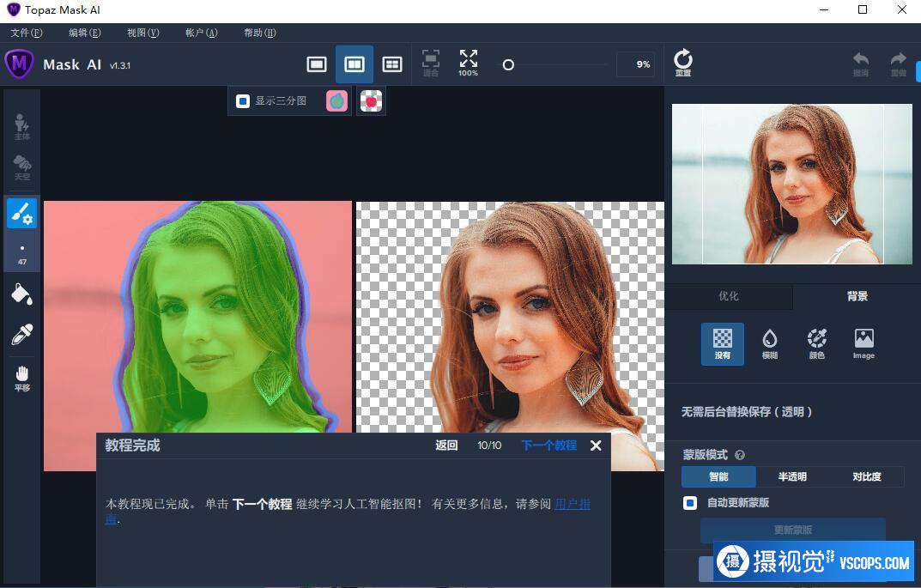Open the 帐户(A) menu
This screenshot has width=921, height=588.
coord(202,33)
